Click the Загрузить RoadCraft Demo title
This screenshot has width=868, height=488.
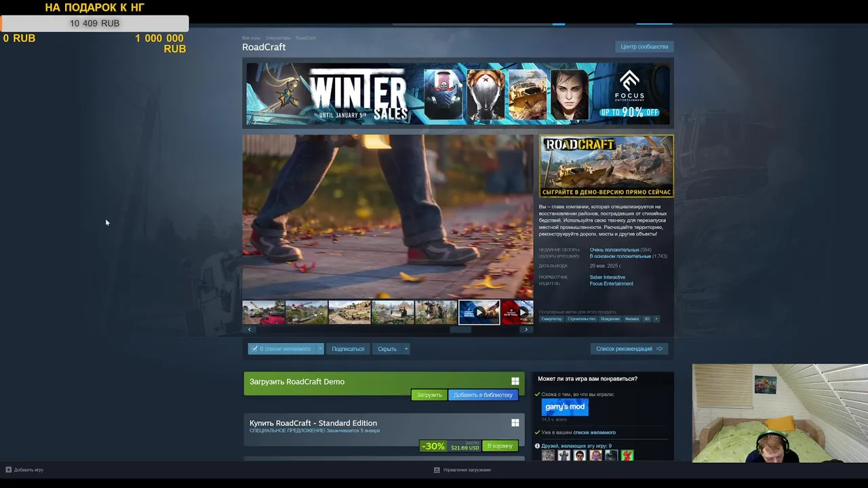297,382
